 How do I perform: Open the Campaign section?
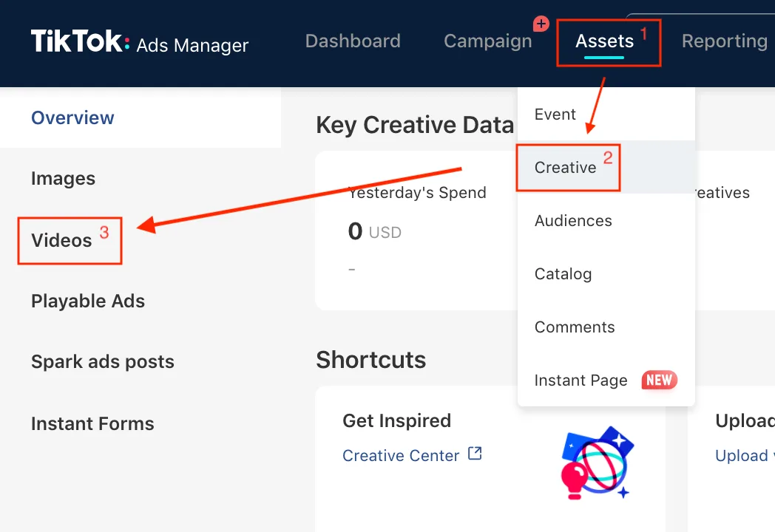(x=487, y=41)
